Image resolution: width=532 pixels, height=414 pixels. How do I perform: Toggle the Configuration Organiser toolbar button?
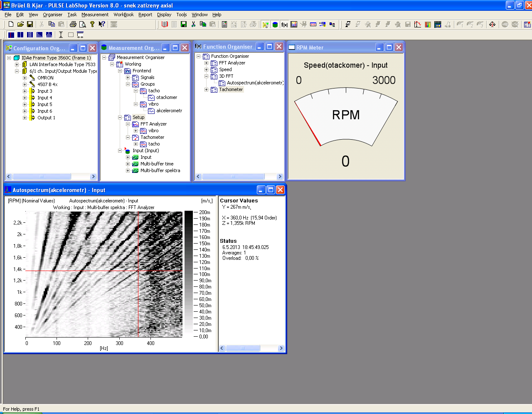pos(265,25)
